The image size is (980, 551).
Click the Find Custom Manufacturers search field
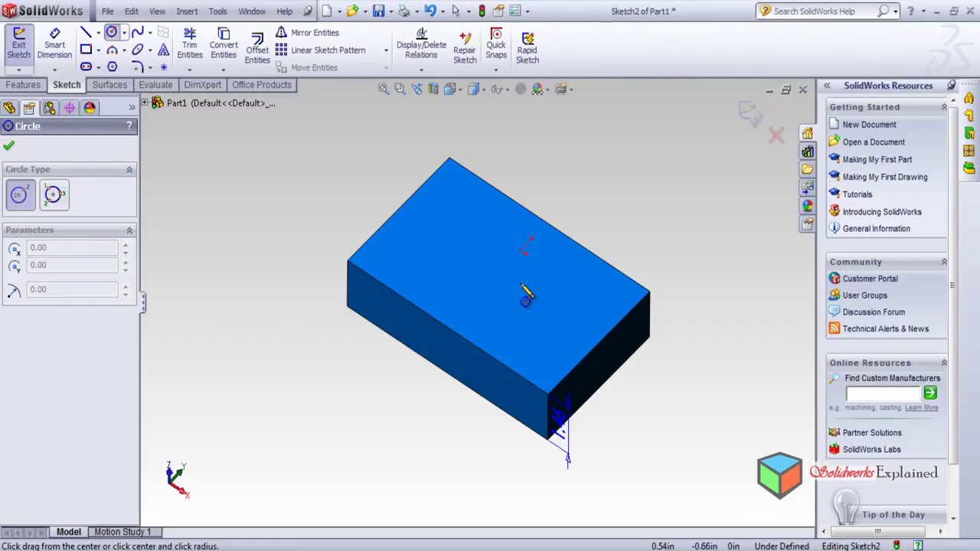(883, 393)
